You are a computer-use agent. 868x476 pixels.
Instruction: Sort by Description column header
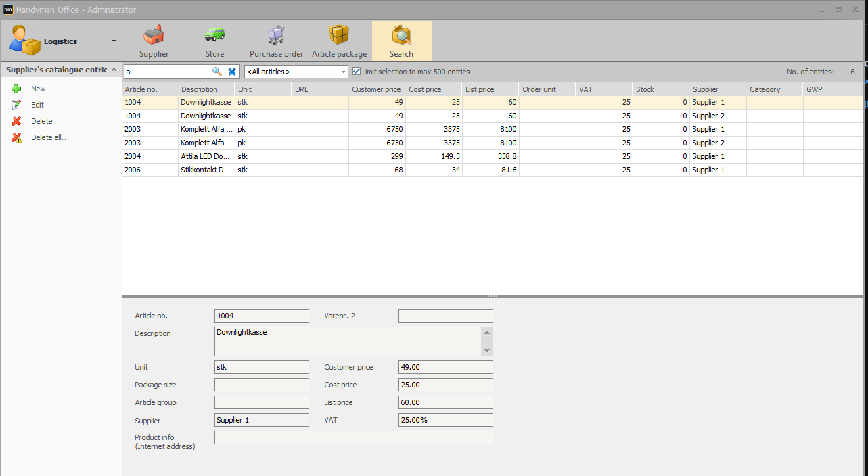point(206,89)
